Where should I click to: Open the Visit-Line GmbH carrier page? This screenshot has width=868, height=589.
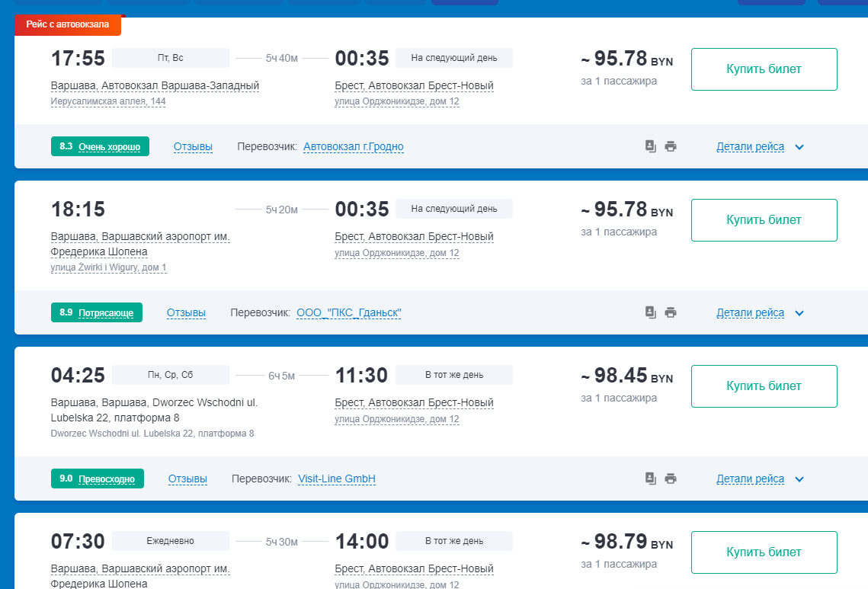(x=337, y=479)
